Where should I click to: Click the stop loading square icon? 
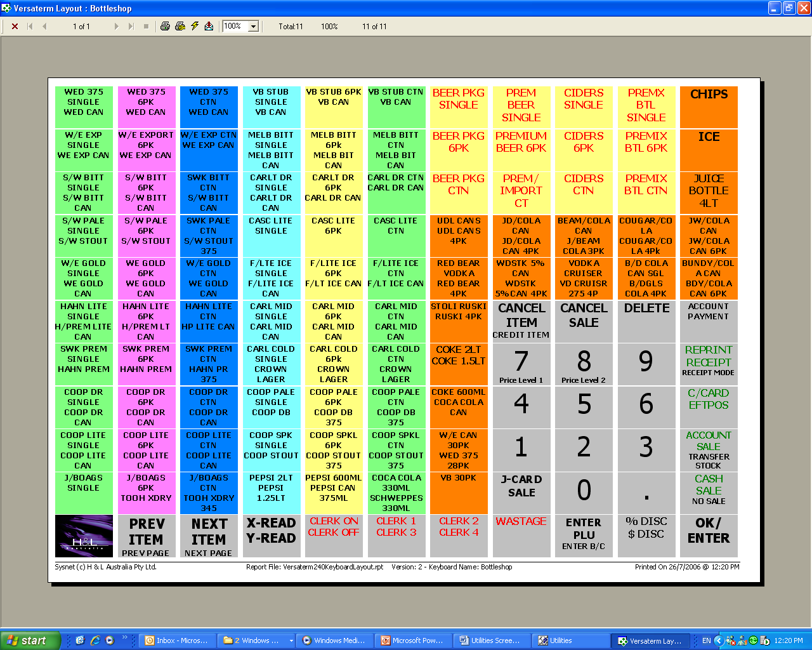(x=146, y=26)
